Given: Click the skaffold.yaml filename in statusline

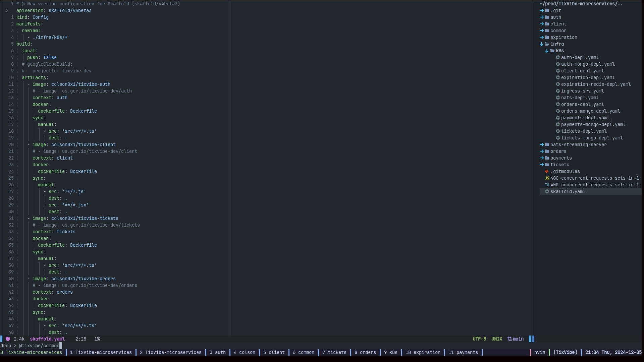Looking at the screenshot, I should coord(47,339).
